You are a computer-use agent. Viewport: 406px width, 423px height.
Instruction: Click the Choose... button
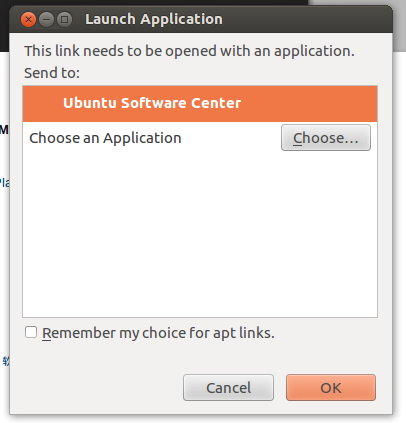click(x=326, y=138)
